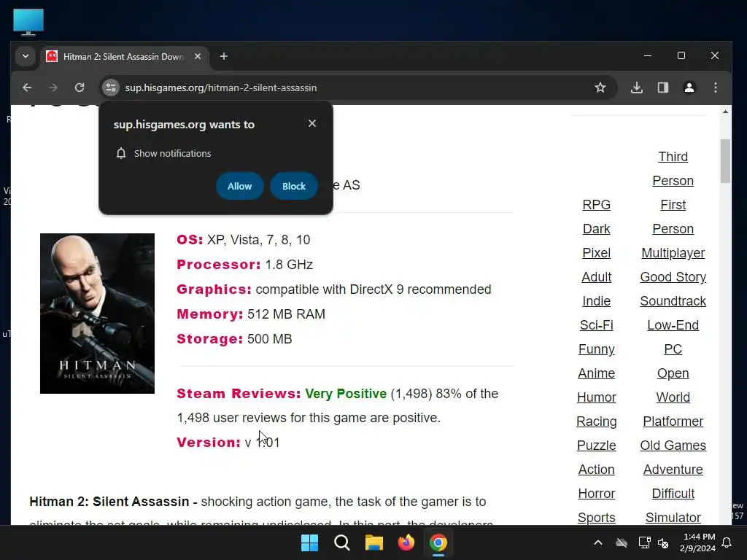Open the Third Person tag link

coord(673,168)
